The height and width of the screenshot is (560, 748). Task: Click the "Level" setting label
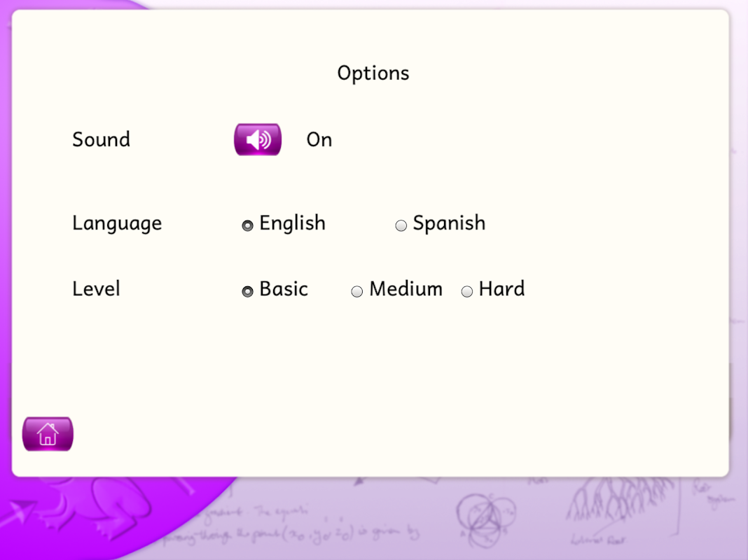(96, 289)
